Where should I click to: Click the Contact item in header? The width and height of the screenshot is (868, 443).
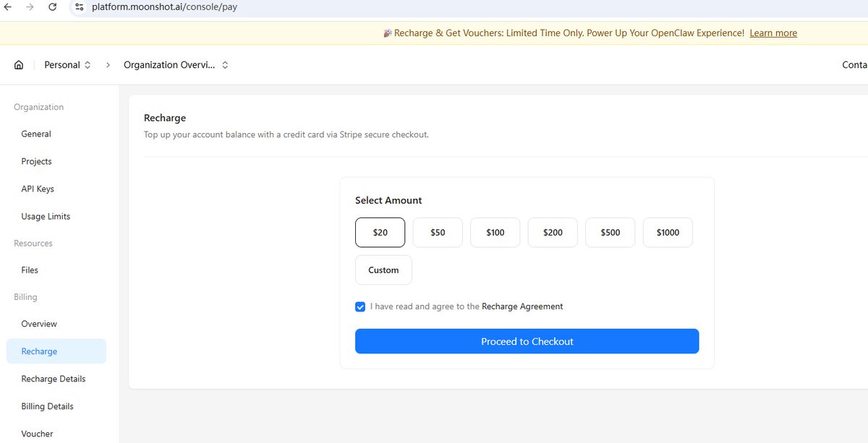coord(855,65)
